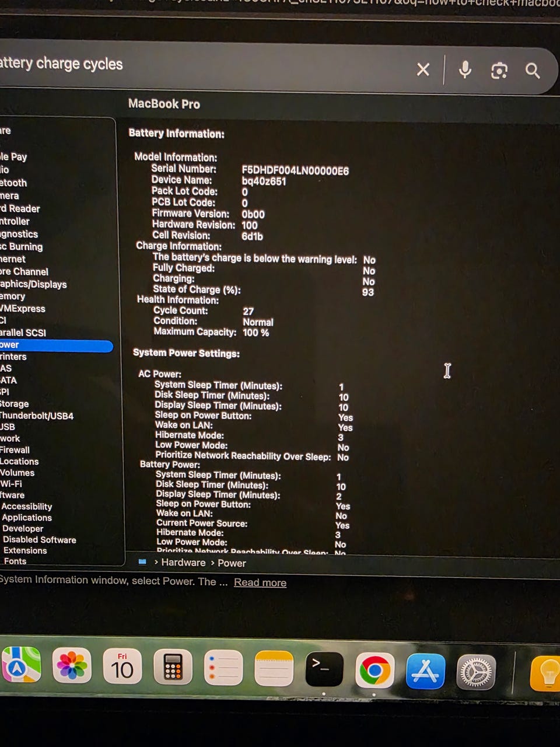This screenshot has height=747, width=560.
Task: Click the magnifying glass search icon
Action: [x=532, y=71]
